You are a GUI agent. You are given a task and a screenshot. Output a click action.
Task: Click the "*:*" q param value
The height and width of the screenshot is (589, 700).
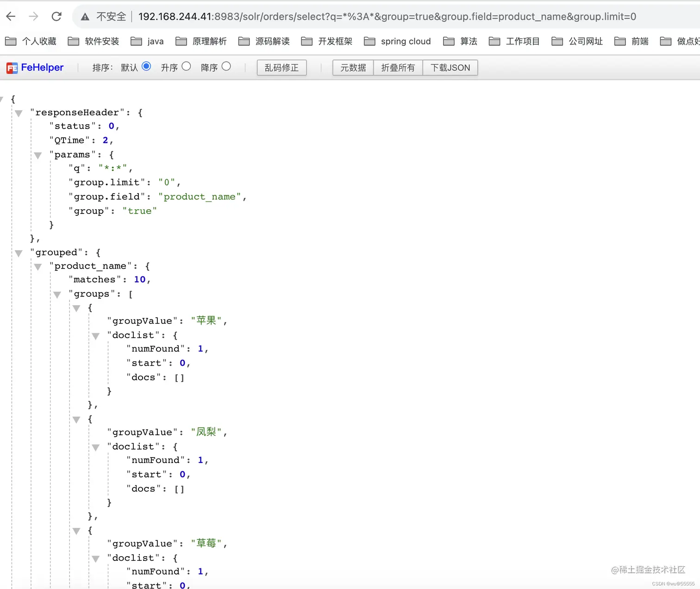pyautogui.click(x=113, y=168)
